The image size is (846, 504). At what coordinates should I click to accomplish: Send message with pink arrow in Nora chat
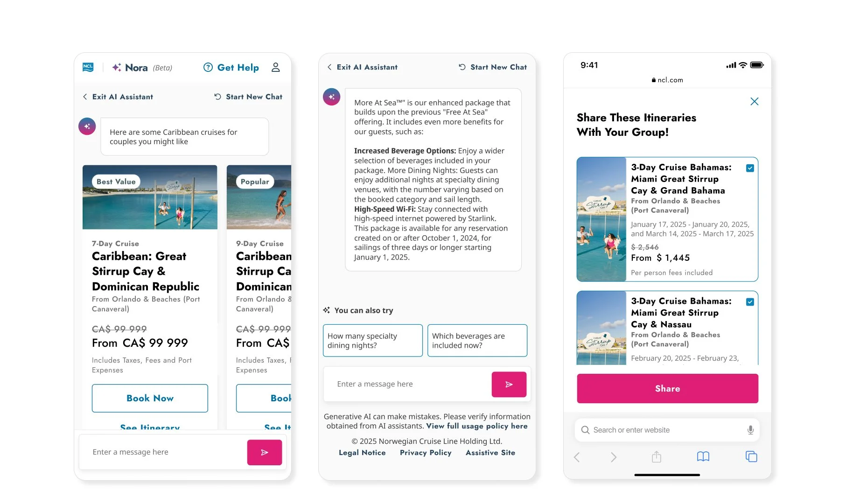[265, 452]
